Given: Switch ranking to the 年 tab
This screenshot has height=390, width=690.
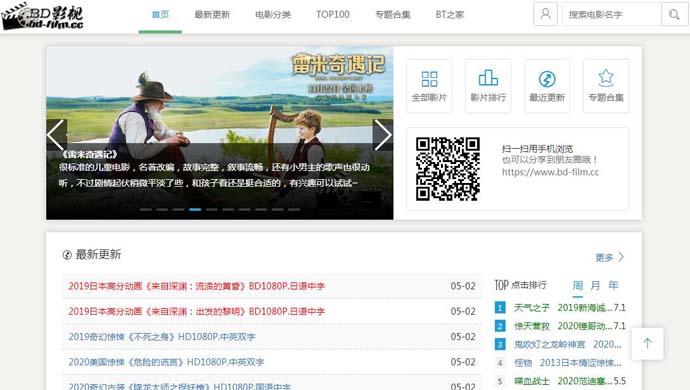Looking at the screenshot, I should click(x=613, y=285).
